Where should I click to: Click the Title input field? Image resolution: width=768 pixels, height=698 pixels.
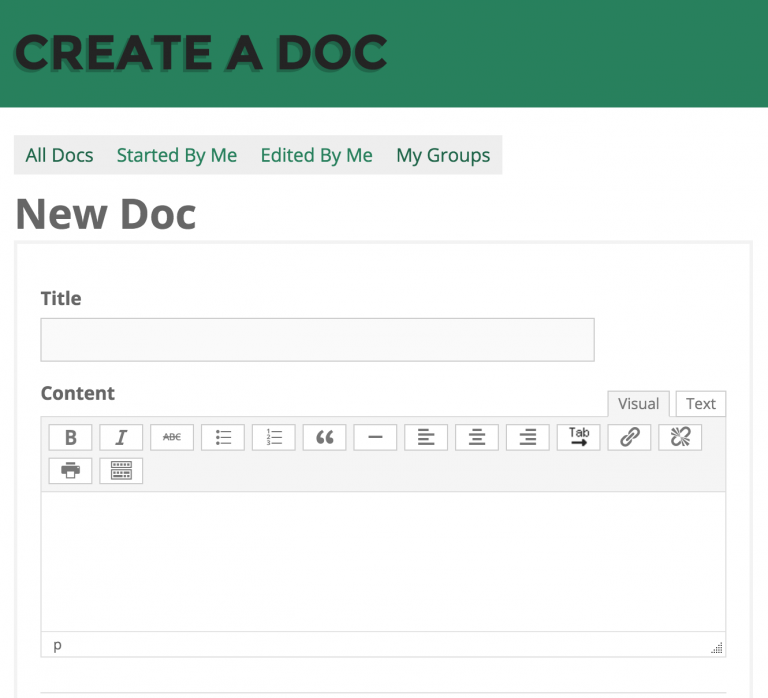(317, 340)
